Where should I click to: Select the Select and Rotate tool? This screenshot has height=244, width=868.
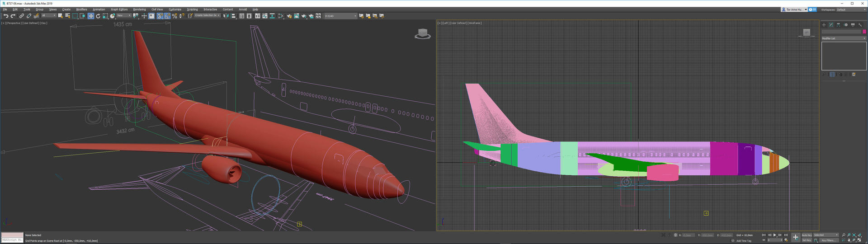coord(98,16)
